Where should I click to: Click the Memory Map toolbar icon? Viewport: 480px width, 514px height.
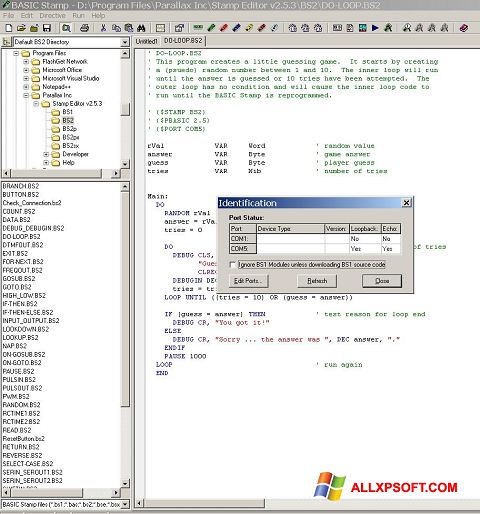[363, 28]
